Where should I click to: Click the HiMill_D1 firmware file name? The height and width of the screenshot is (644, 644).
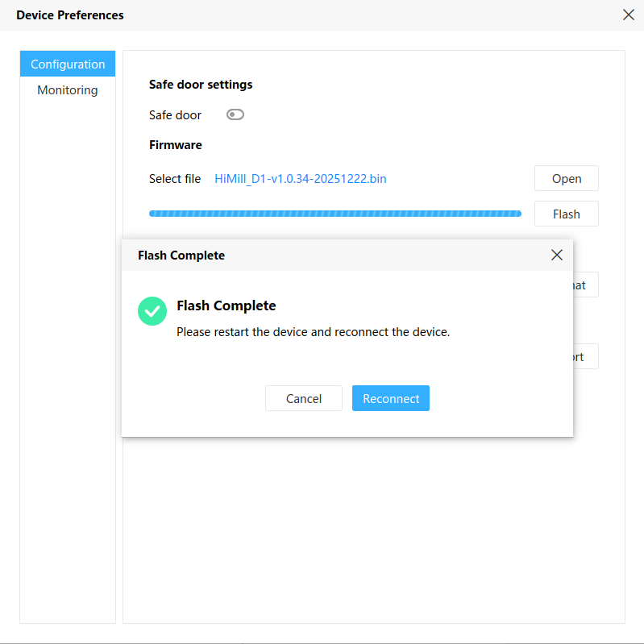click(300, 179)
